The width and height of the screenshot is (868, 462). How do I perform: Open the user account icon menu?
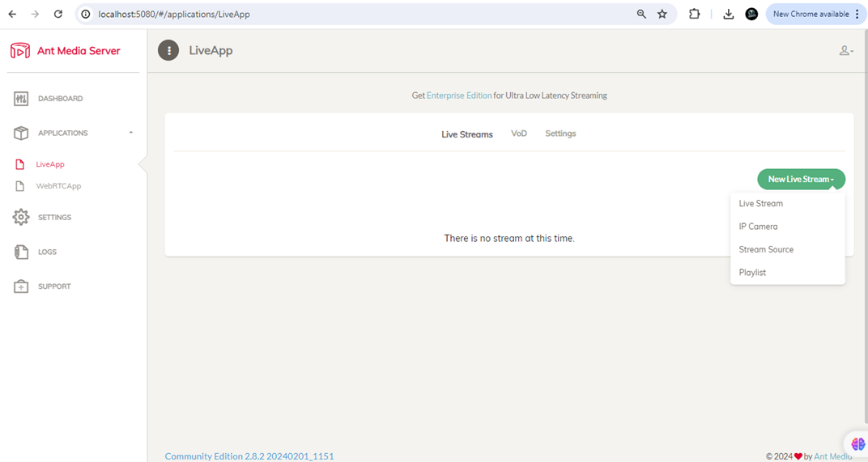(845, 51)
